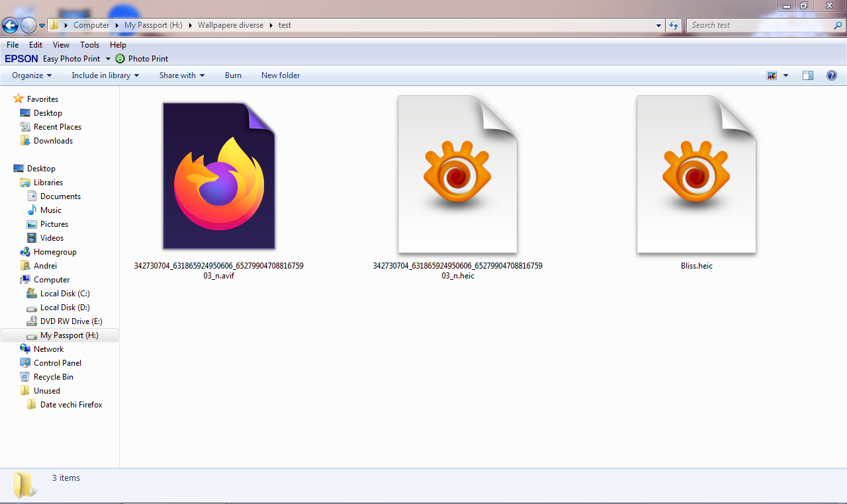
Task: Toggle the preview pane
Action: pyautogui.click(x=808, y=75)
